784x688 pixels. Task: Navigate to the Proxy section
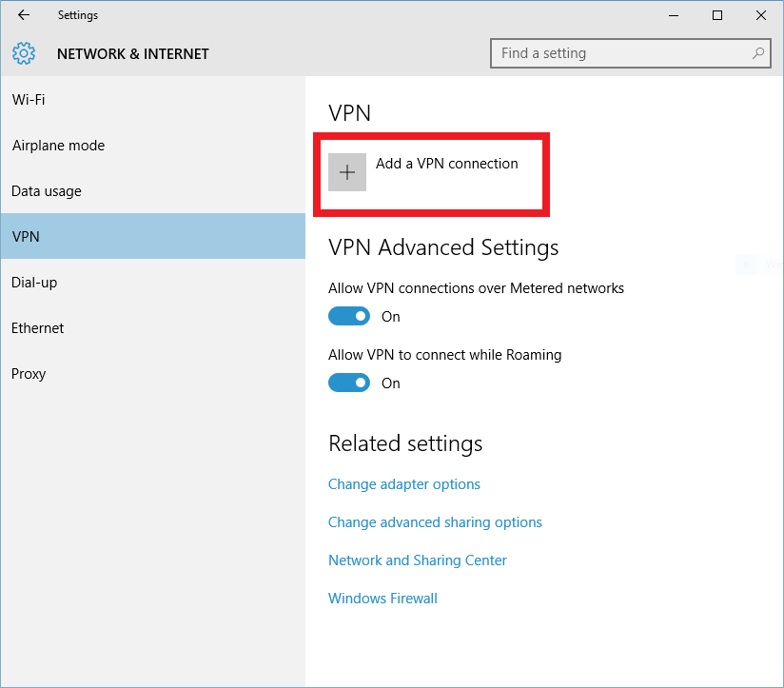[29, 374]
